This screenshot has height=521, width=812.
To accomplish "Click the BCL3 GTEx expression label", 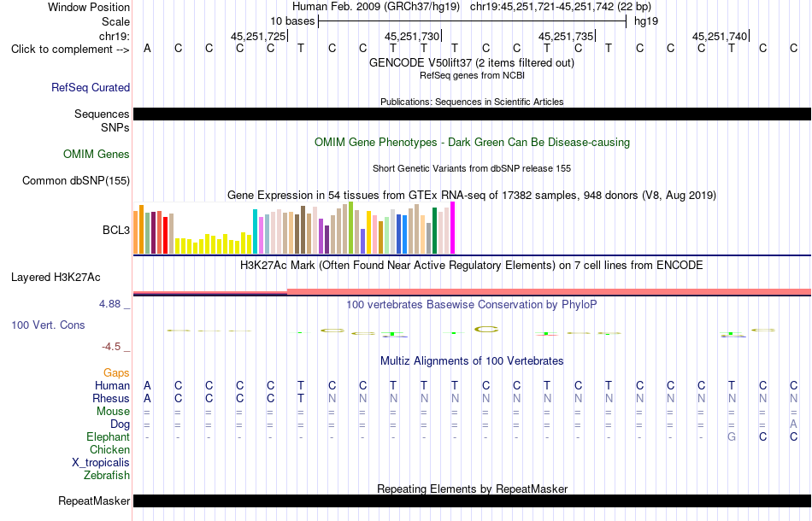I will point(116,231).
